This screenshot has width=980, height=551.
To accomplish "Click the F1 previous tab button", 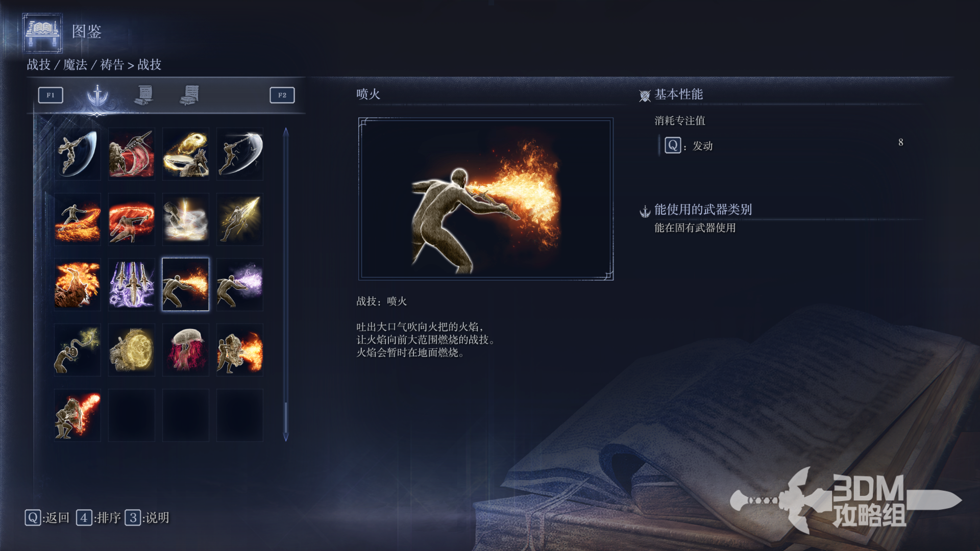I will click(51, 95).
